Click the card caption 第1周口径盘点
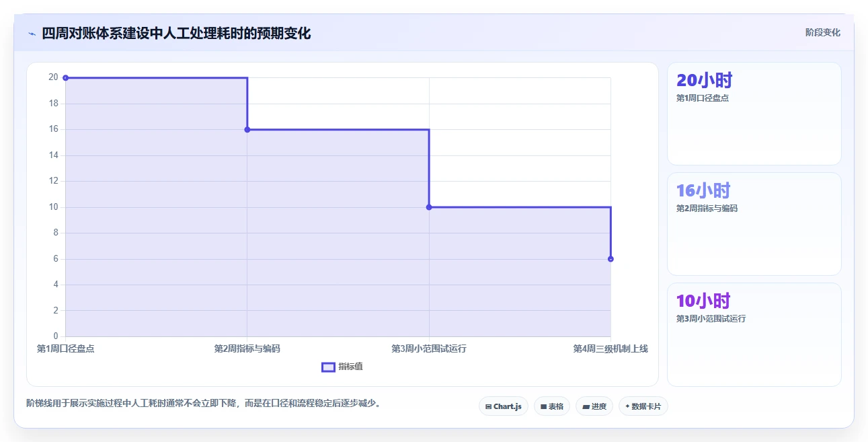The width and height of the screenshot is (868, 442). coord(703,98)
